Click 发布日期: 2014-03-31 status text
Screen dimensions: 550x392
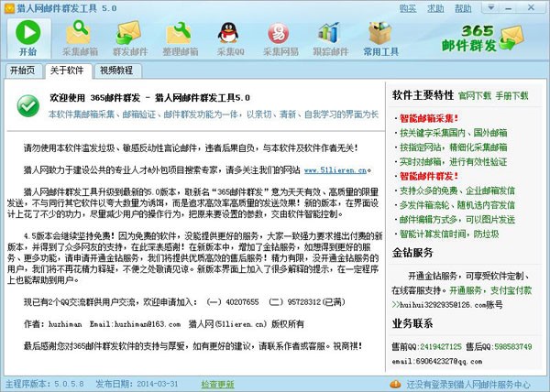(137, 385)
